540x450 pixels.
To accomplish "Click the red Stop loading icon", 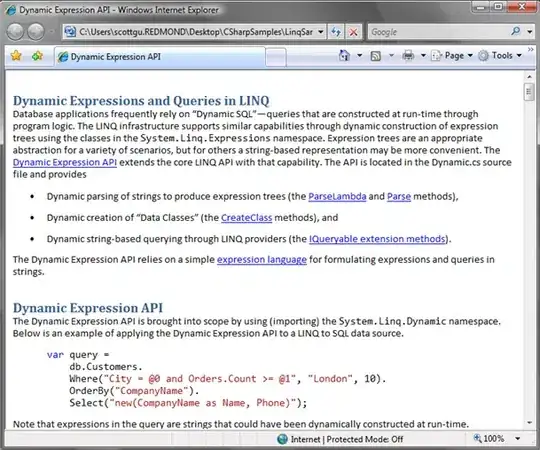I will coord(353,32).
